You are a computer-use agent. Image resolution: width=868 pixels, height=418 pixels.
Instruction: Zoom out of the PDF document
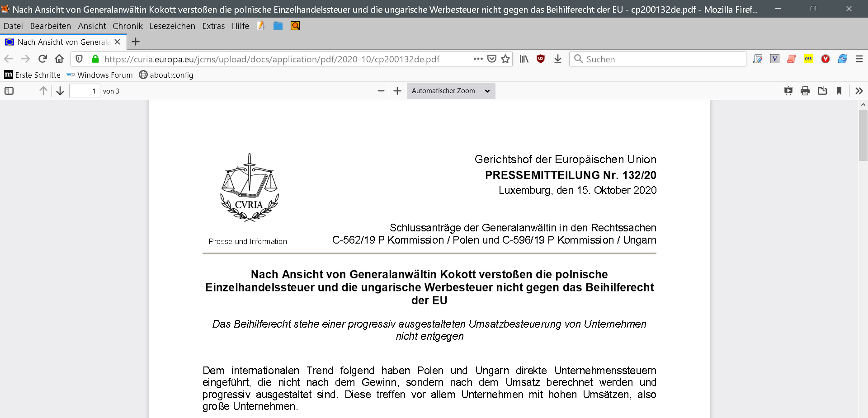point(381,91)
